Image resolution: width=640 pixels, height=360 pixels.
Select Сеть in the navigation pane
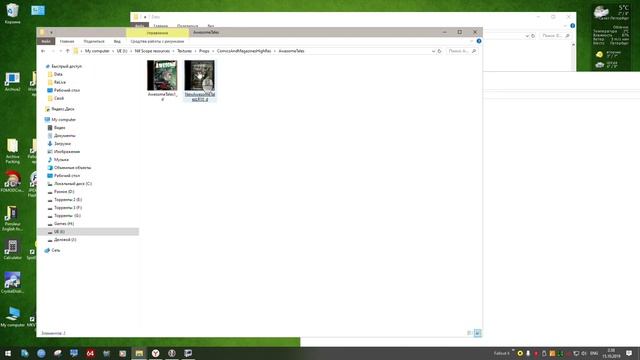click(56, 250)
